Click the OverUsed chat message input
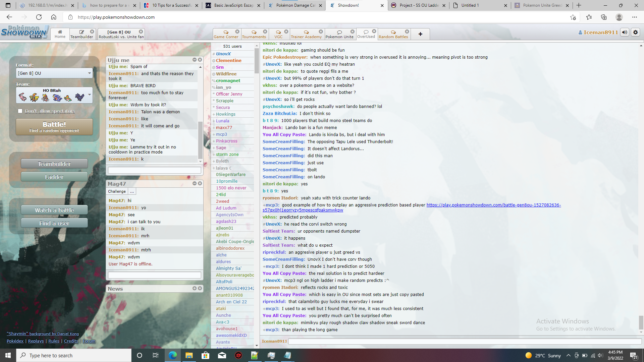644x362 pixels. (465, 341)
